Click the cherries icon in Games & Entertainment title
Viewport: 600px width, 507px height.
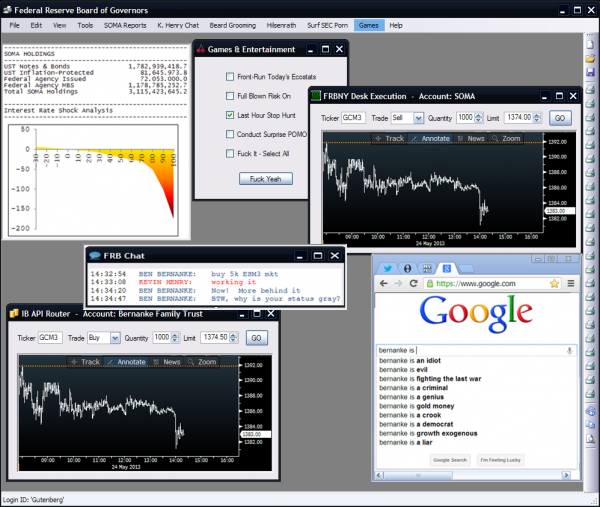click(201, 49)
